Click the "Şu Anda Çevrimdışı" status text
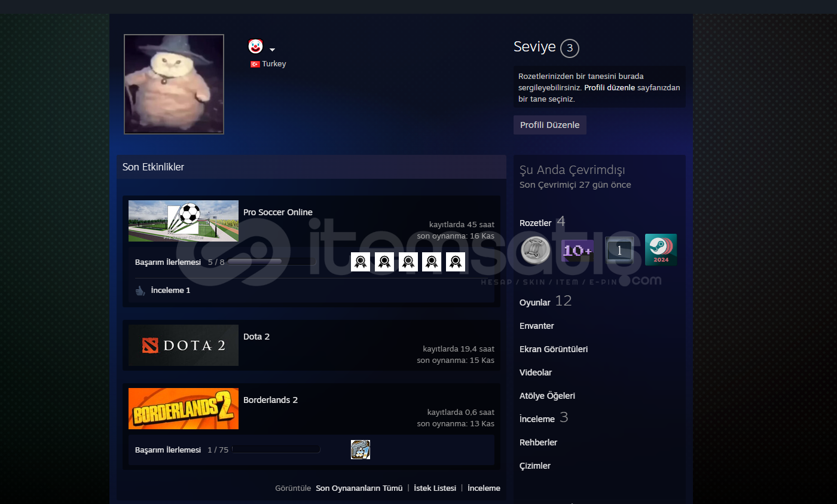The image size is (837, 504). pyautogui.click(x=572, y=170)
